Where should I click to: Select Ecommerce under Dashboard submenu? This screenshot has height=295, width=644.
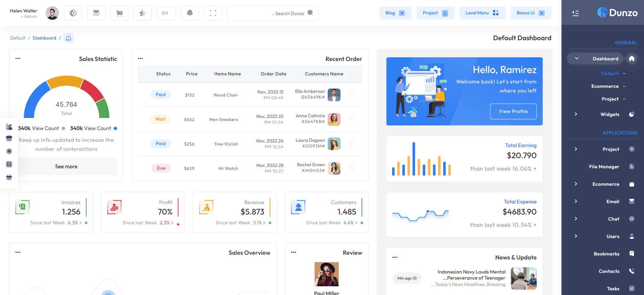[x=605, y=86]
